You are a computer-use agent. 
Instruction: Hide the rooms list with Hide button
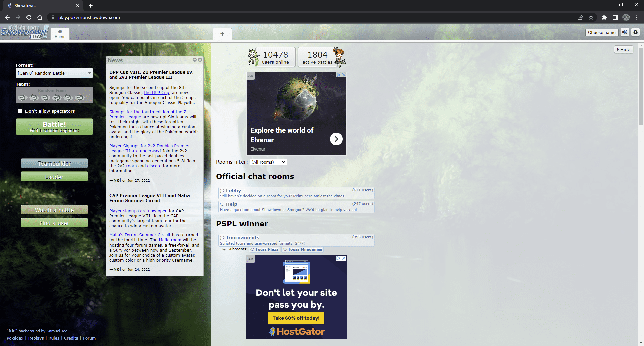point(624,49)
